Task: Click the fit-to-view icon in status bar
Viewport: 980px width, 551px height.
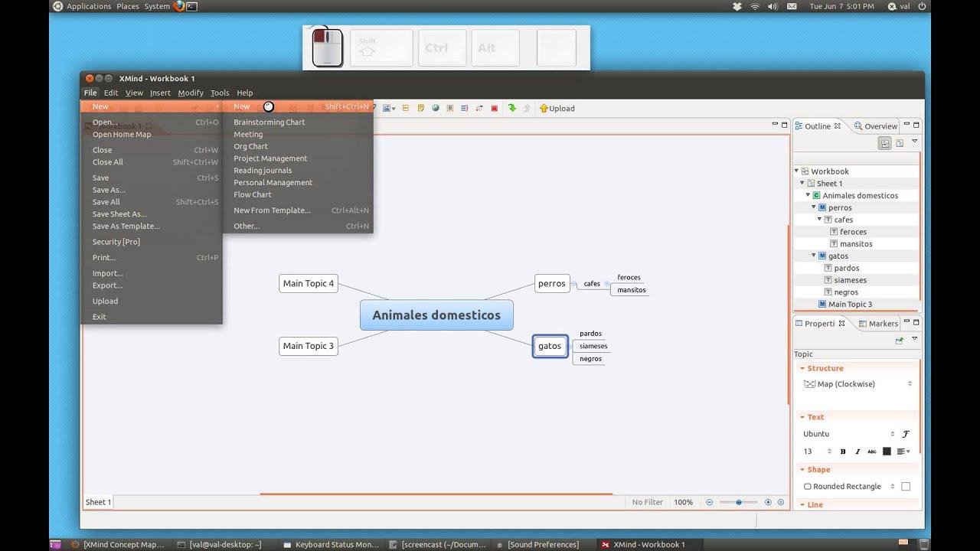Action: (x=781, y=502)
